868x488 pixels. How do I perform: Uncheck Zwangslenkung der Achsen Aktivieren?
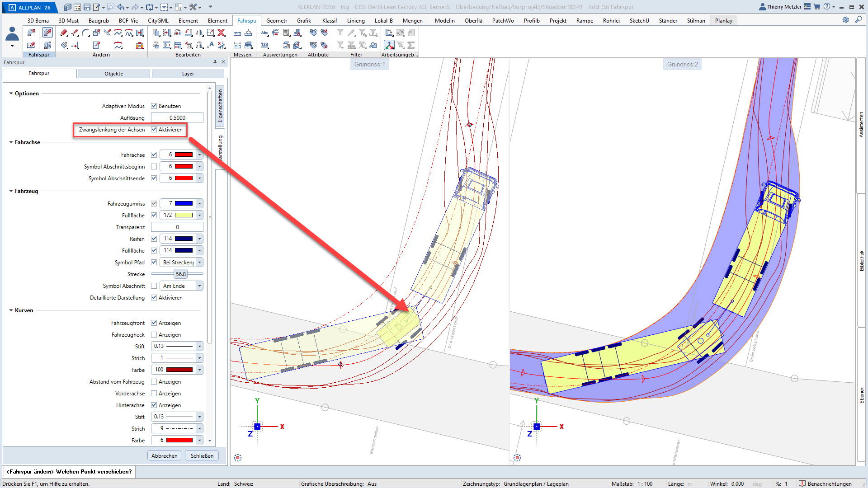154,130
